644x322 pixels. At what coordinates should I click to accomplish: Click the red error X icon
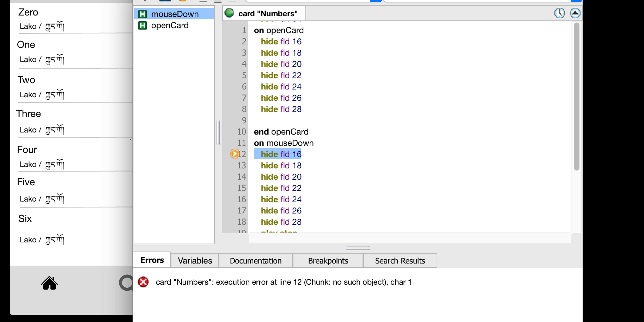pos(143,282)
